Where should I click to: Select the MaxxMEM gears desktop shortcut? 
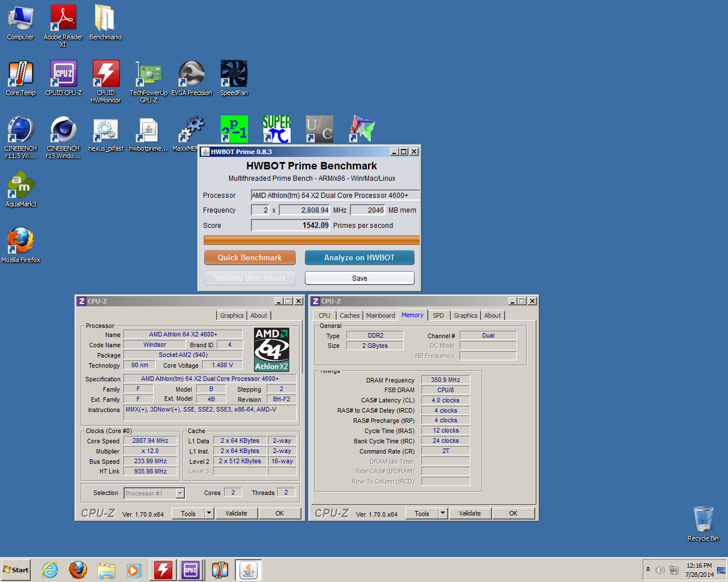(189, 134)
